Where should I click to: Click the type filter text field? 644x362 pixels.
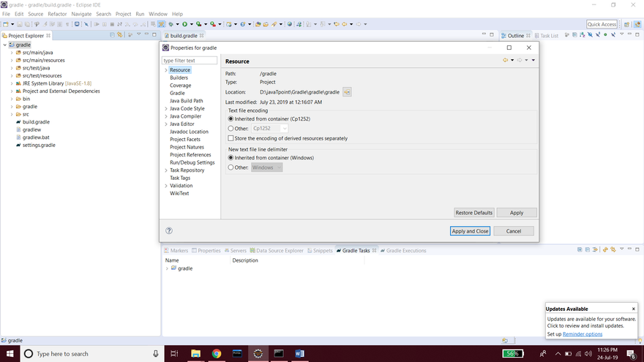coord(190,61)
